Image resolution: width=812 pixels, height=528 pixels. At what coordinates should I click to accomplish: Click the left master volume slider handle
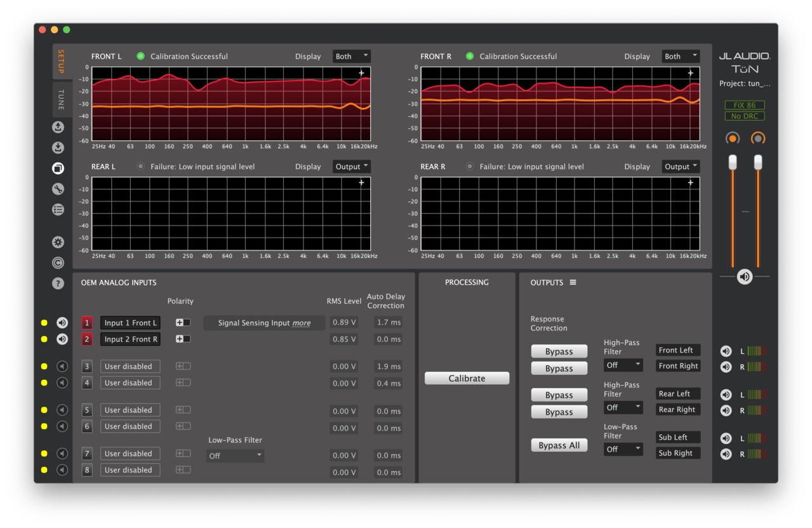733,162
